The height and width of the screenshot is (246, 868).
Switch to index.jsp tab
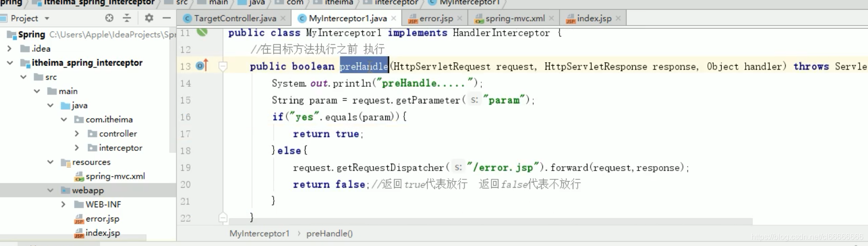click(594, 18)
